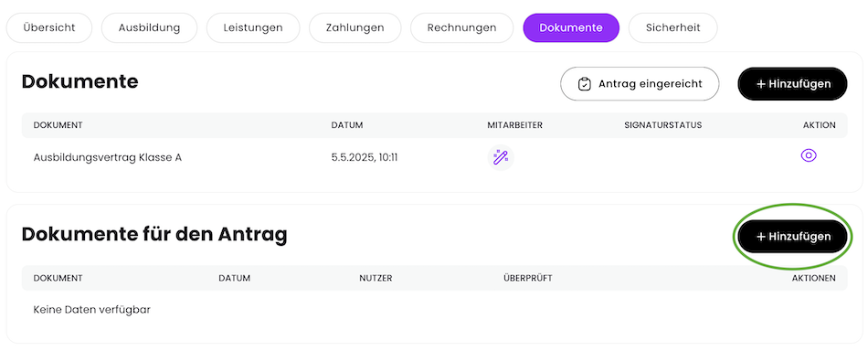
Task: Click the Antrag eingereicht button
Action: tap(640, 84)
